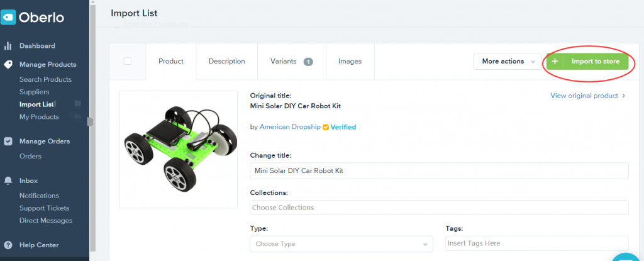This screenshot has width=644, height=261.
Task: Click the Verified badge icon
Action: tap(326, 127)
